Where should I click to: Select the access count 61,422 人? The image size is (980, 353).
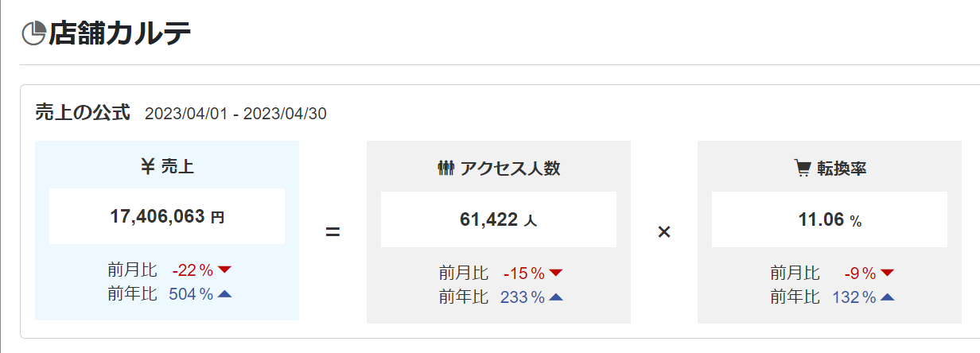click(498, 219)
